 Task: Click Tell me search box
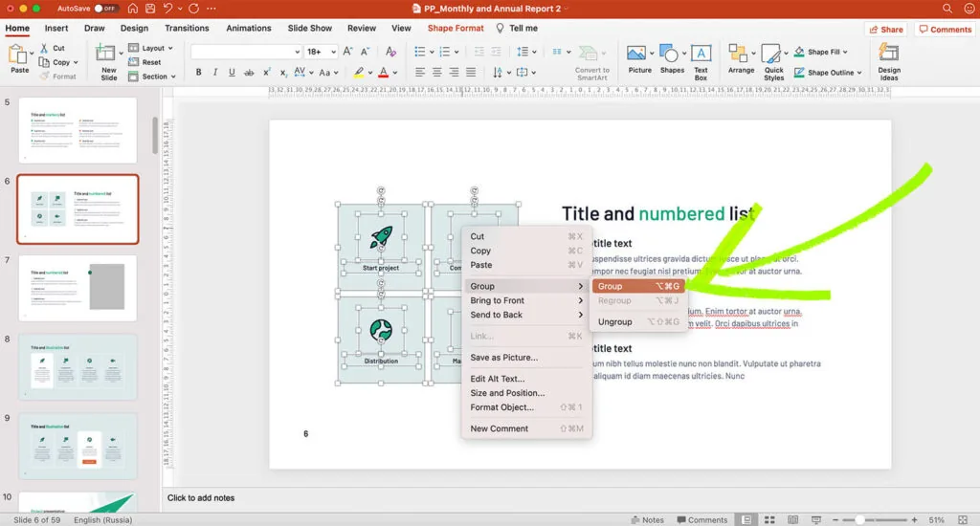coord(517,28)
